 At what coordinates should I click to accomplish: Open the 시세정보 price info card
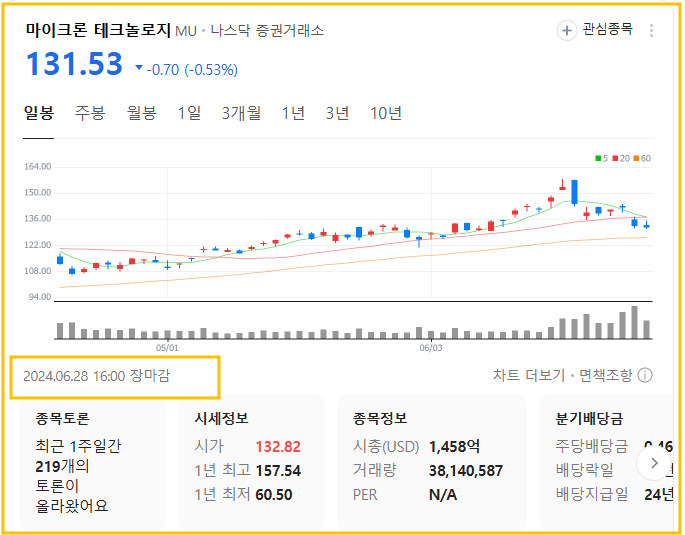click(251, 462)
